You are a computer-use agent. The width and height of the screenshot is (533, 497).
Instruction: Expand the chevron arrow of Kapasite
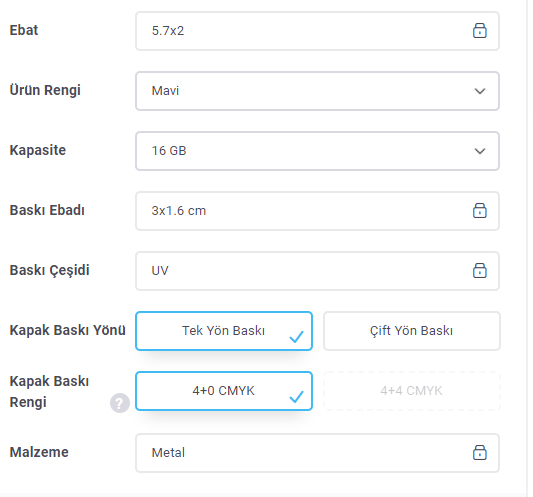pos(479,151)
